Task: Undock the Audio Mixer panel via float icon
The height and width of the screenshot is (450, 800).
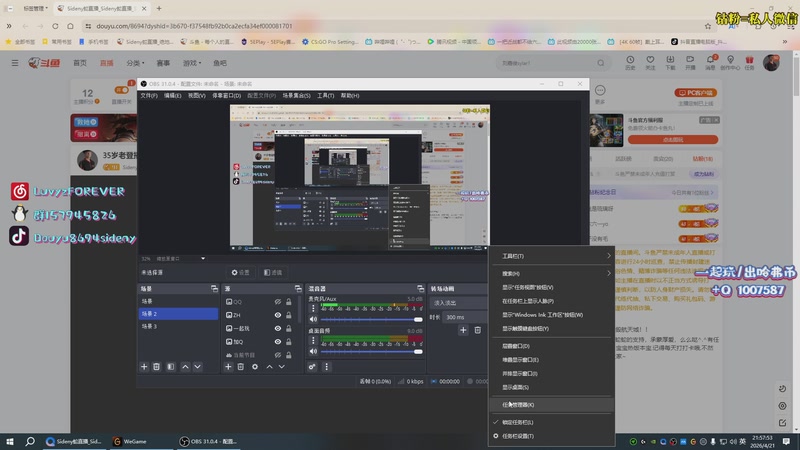Action: (x=420, y=289)
